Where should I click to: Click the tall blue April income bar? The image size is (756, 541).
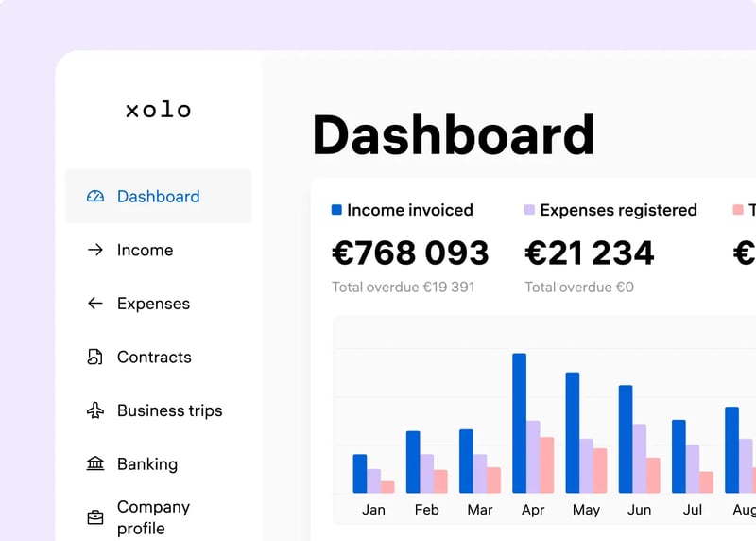pos(519,423)
